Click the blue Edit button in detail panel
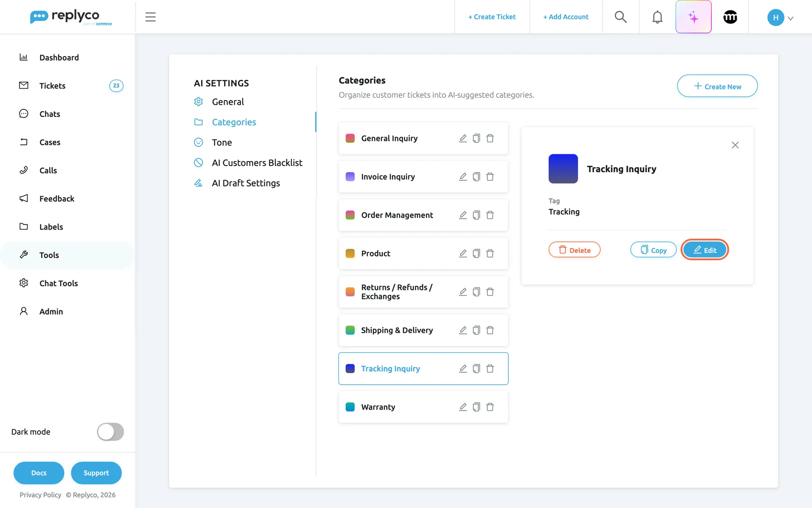 [705, 250]
